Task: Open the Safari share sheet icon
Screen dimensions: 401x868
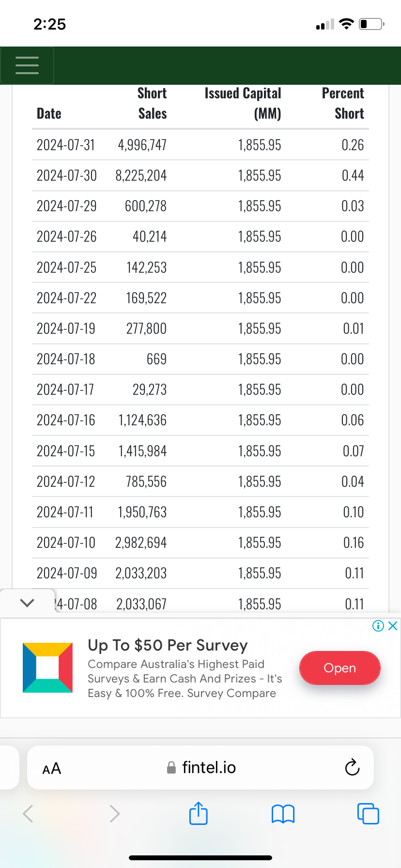Action: tap(198, 813)
